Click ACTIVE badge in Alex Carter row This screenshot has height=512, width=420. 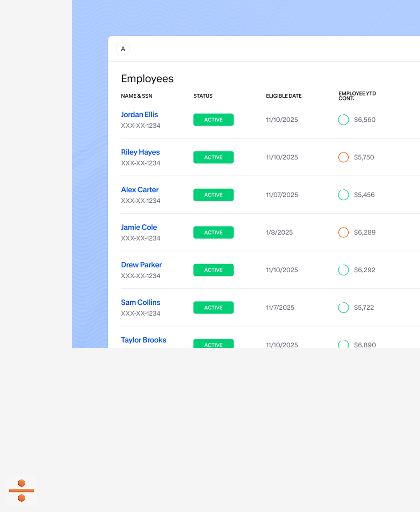pyautogui.click(x=213, y=195)
